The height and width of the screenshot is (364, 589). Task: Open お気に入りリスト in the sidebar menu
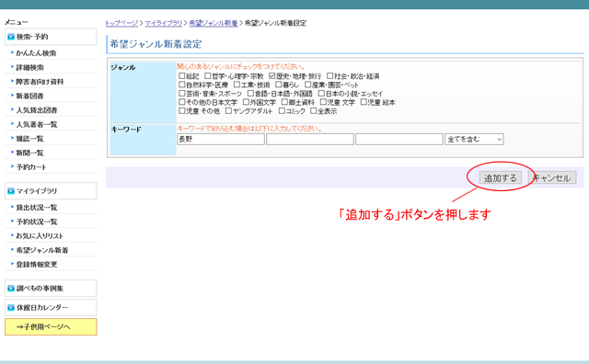pos(40,236)
